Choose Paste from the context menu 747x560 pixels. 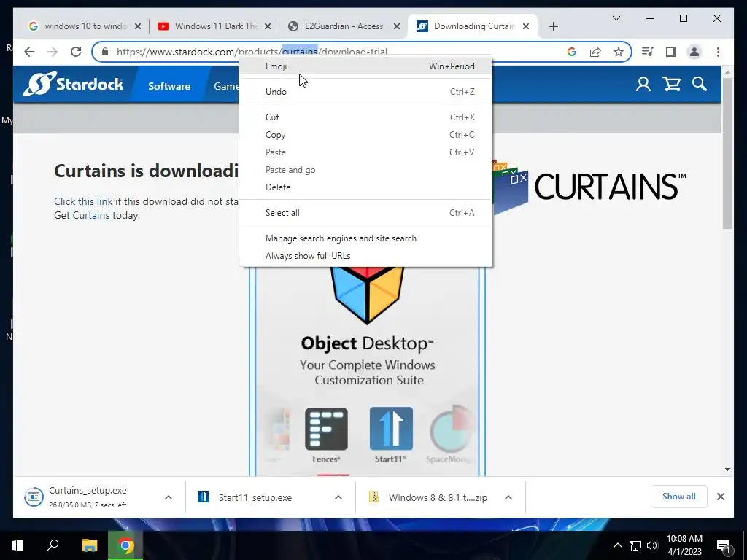tap(365, 152)
